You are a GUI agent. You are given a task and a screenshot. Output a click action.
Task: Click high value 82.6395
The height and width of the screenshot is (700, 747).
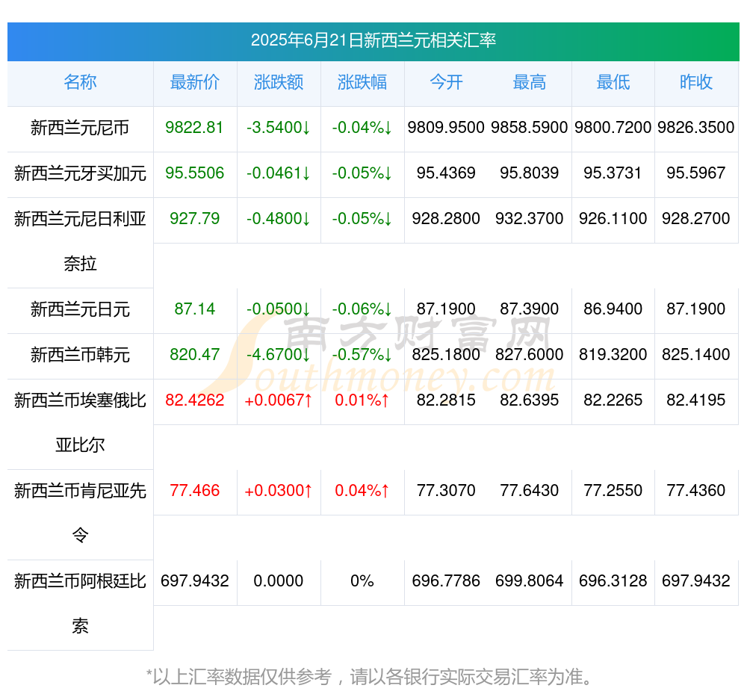pos(530,400)
